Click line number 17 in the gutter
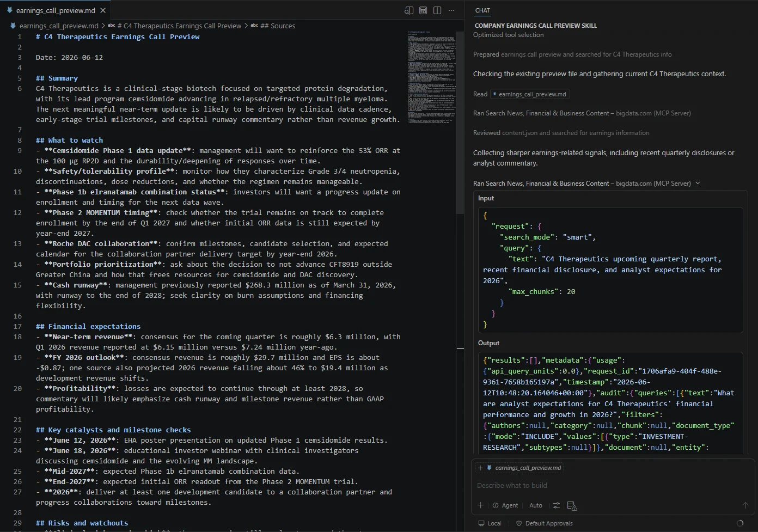758x532 pixels. click(17, 327)
